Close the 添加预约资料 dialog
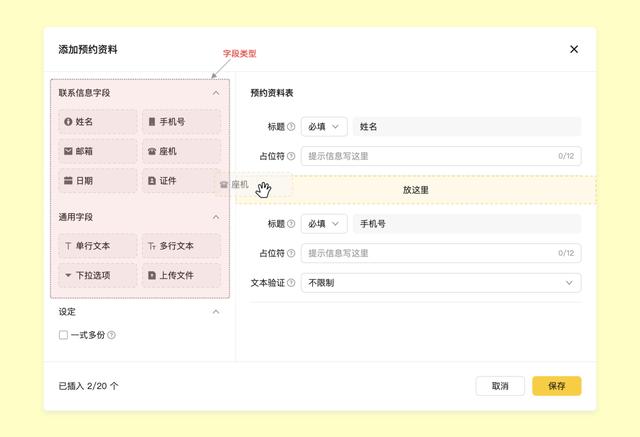The height and width of the screenshot is (437, 640). (x=574, y=49)
